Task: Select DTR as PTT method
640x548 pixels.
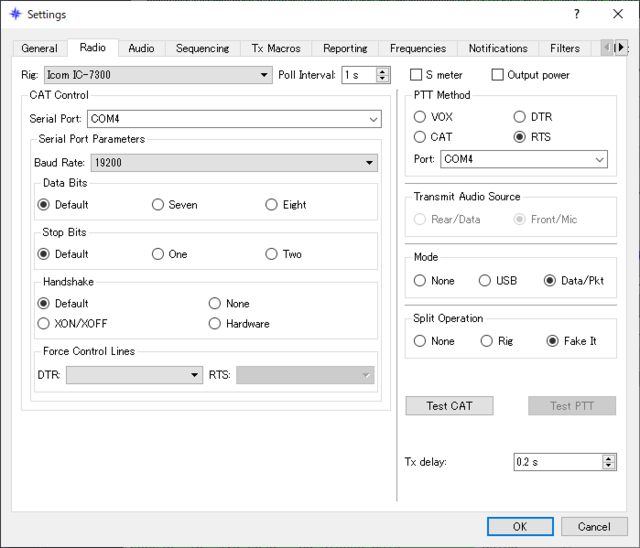Action: (519, 117)
